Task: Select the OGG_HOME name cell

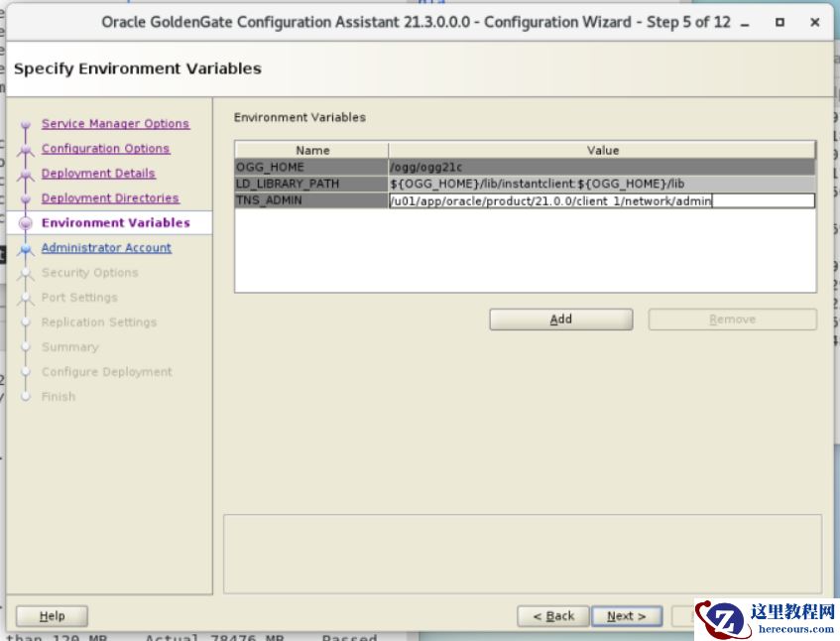Action: coord(311,168)
